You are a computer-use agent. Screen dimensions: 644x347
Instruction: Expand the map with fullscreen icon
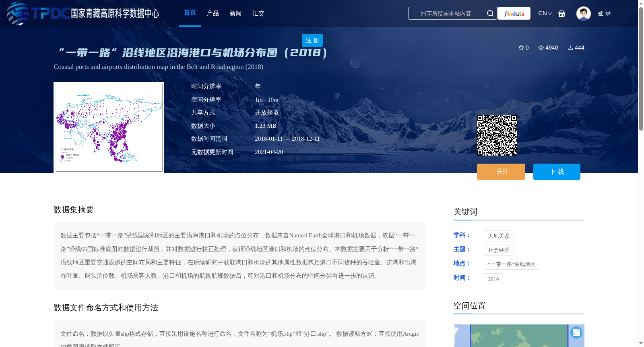(576, 332)
